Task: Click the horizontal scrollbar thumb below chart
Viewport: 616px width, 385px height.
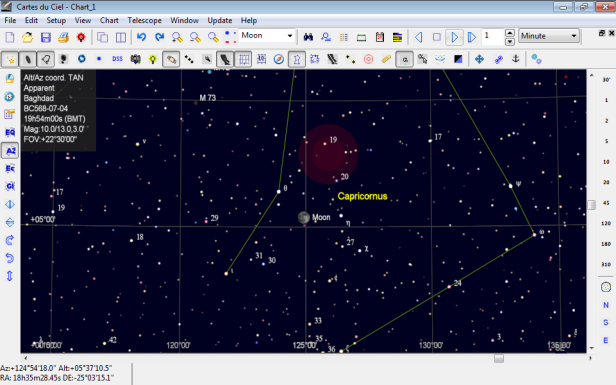Action: click(x=499, y=358)
